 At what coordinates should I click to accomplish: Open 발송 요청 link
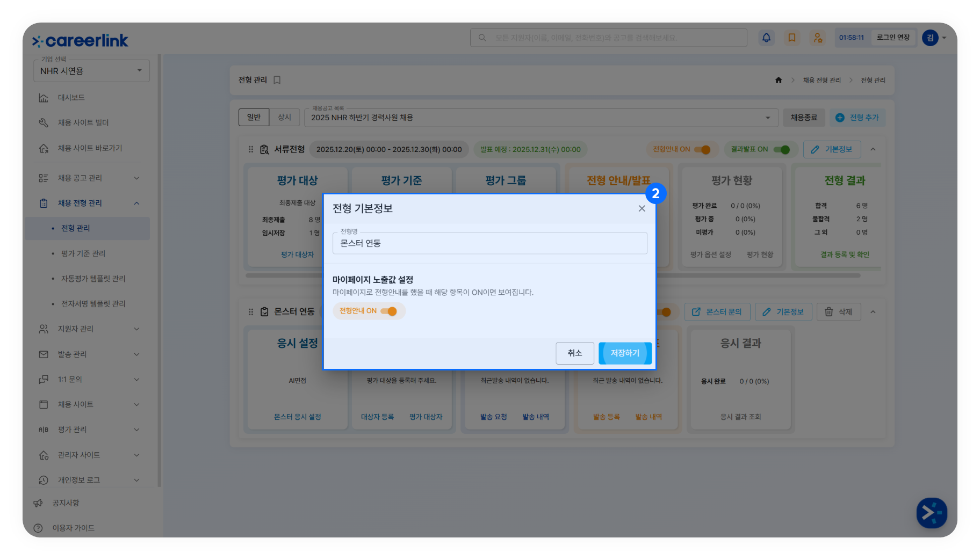click(x=494, y=417)
